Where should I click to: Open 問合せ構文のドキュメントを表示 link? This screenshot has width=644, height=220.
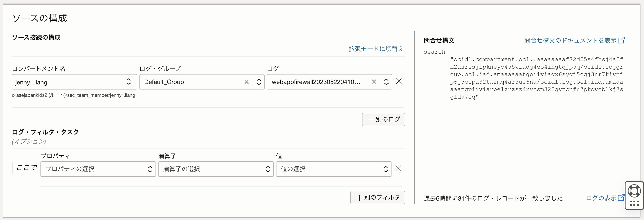coord(570,41)
